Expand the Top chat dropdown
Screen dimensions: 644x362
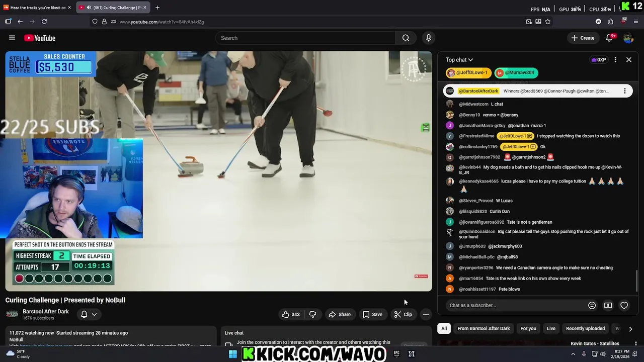[x=459, y=60]
